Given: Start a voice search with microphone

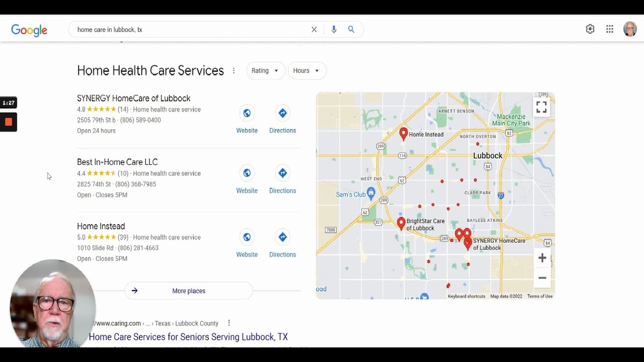Looking at the screenshot, I should pos(334,30).
